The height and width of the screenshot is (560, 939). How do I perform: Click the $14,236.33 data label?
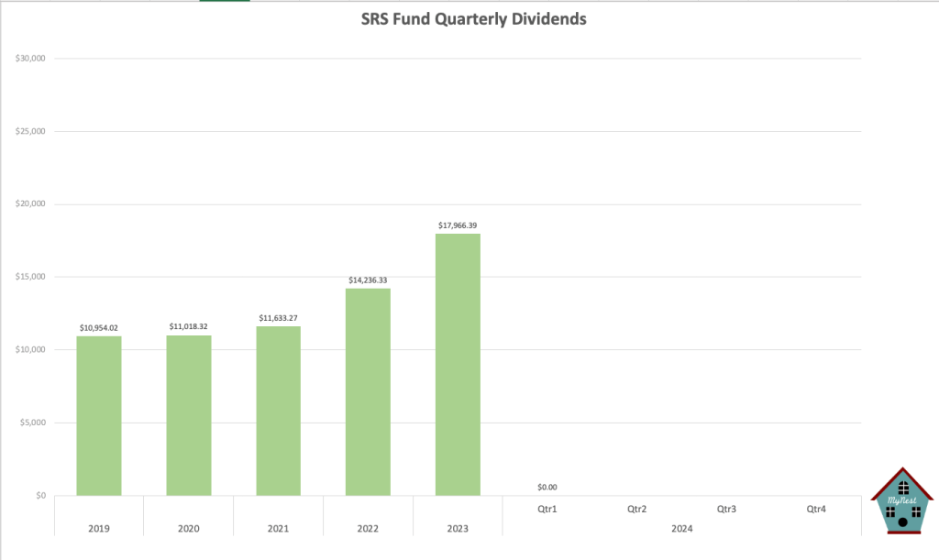pos(368,278)
